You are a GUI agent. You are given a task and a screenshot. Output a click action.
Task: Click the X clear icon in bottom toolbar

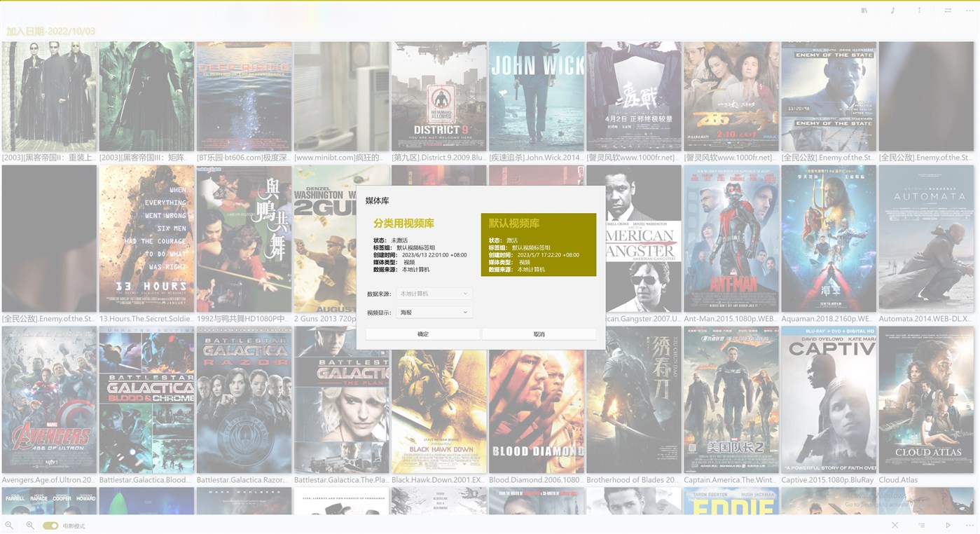coord(895,525)
